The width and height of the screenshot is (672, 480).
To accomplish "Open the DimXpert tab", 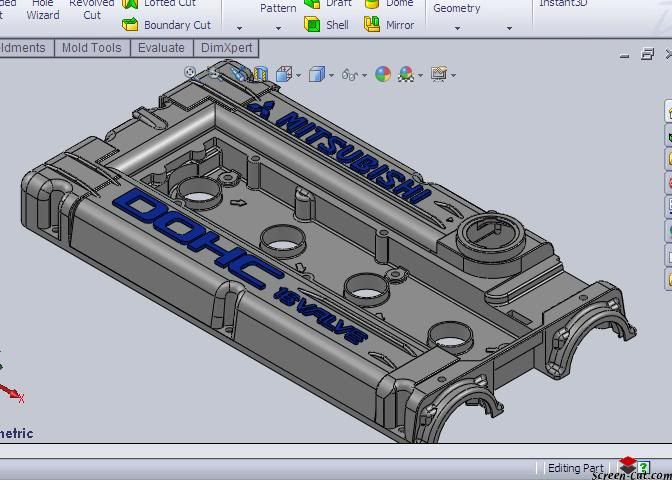I will pyautogui.click(x=226, y=48).
